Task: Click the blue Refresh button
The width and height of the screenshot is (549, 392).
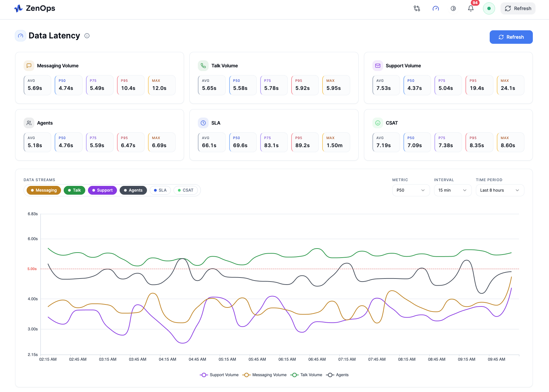Action: point(511,37)
